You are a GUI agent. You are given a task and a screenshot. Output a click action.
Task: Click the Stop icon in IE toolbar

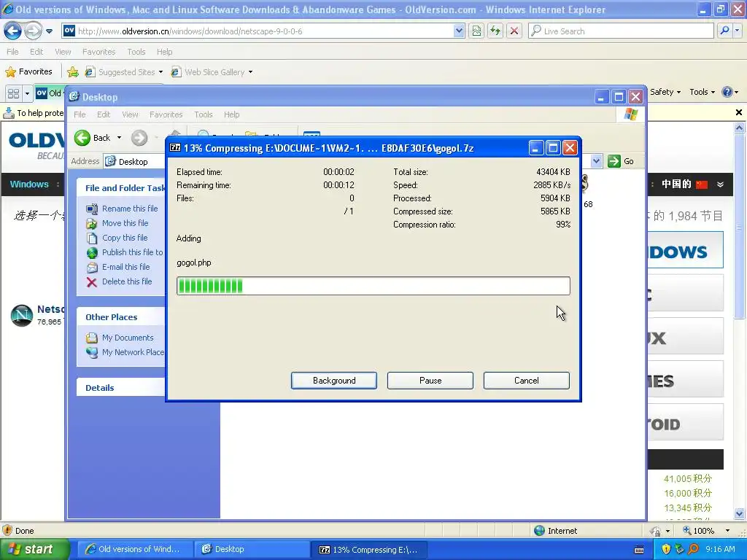point(514,31)
